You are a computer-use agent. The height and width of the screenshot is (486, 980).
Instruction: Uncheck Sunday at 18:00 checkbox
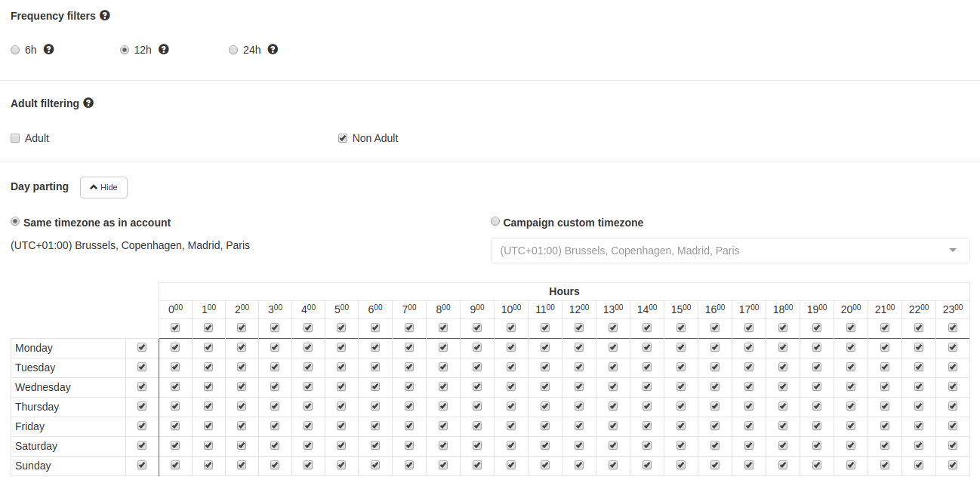783,466
